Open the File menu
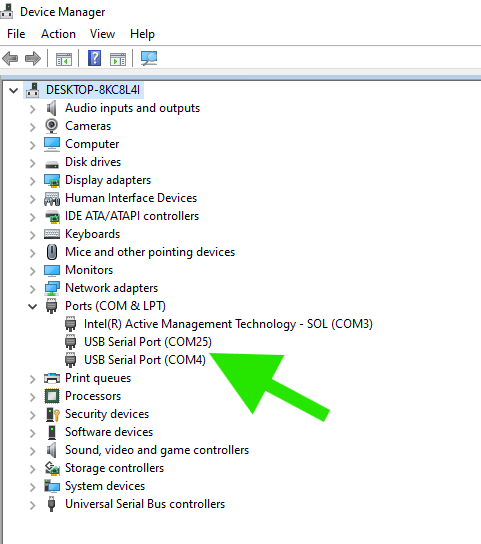This screenshot has height=544, width=481. coord(16,34)
